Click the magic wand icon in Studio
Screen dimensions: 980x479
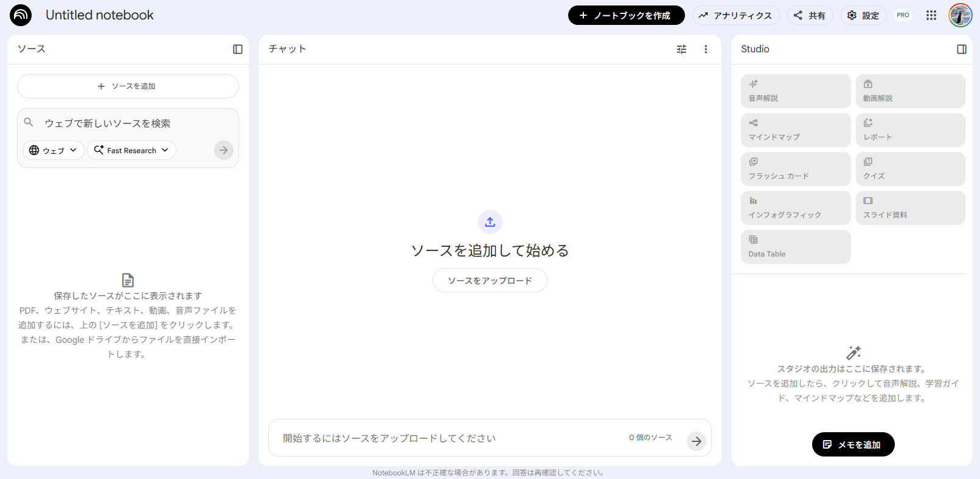853,353
